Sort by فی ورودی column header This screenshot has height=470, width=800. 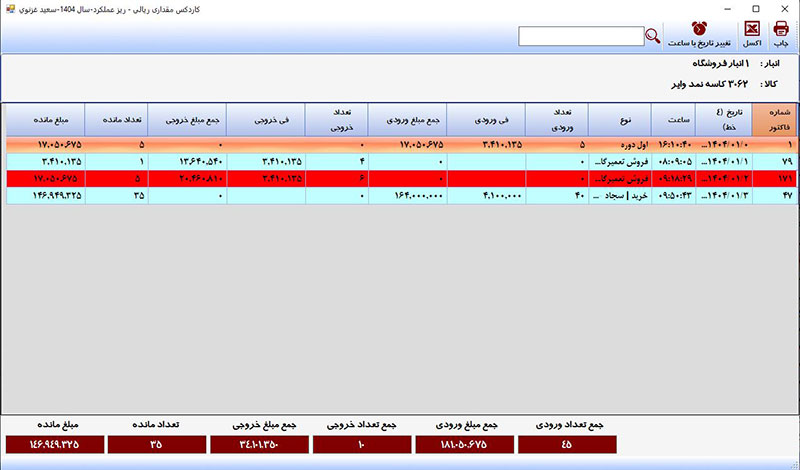coord(486,119)
